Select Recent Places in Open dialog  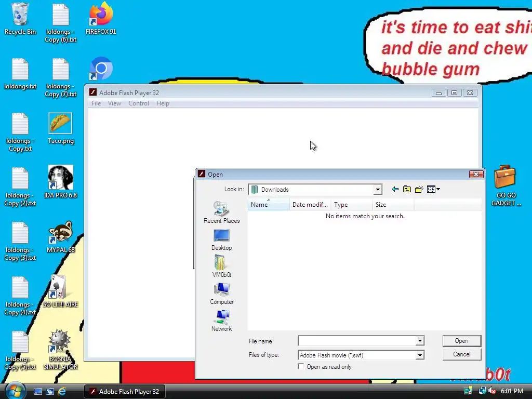[x=221, y=212]
